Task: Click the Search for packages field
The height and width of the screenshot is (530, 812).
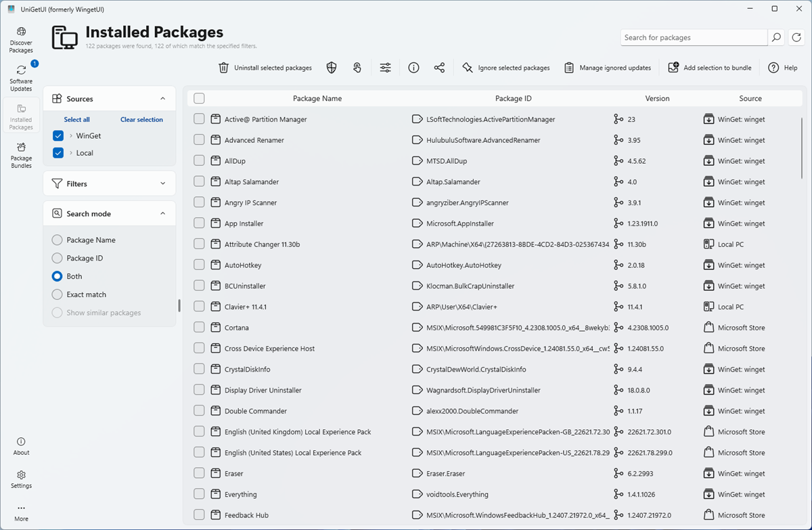Action: tap(694, 38)
